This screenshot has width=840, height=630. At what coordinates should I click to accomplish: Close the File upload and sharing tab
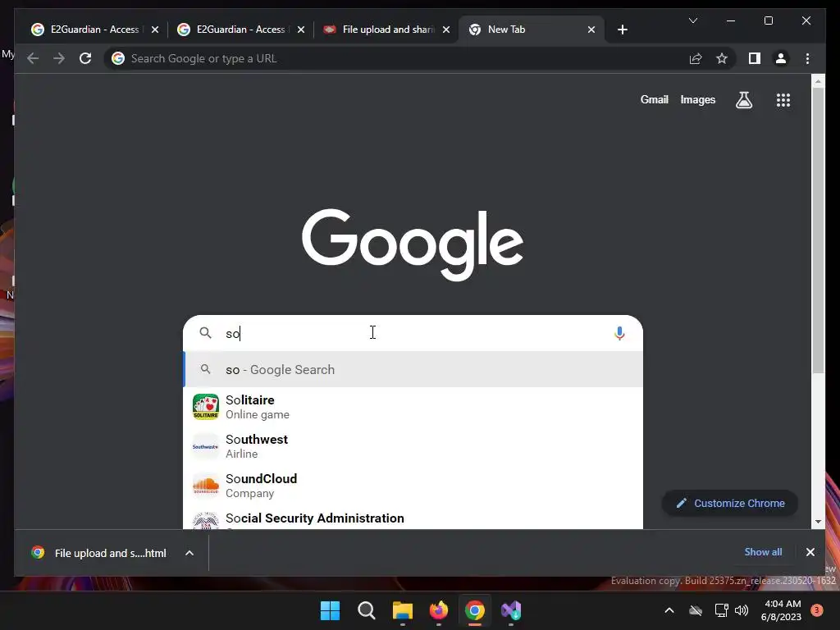tap(445, 30)
